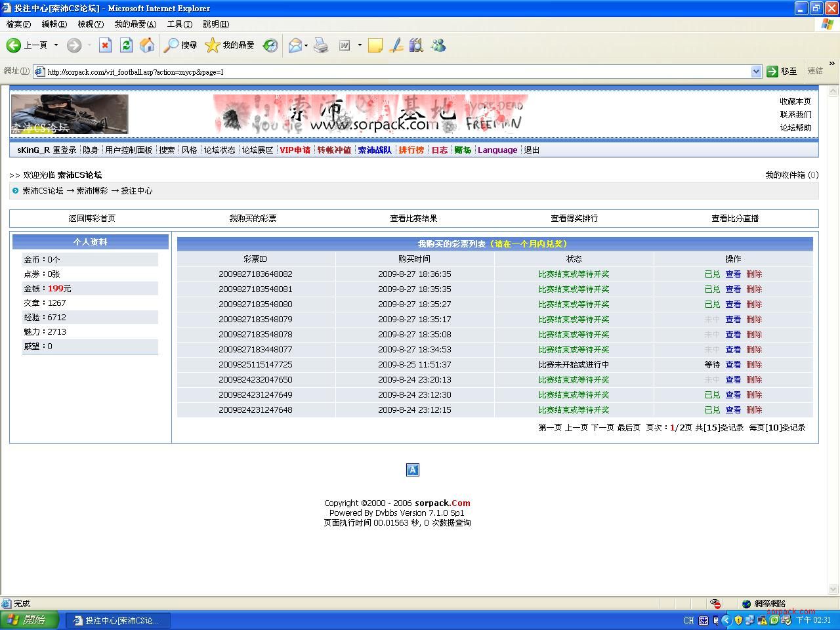
Task: Go to 下一页 in pagination
Action: [x=602, y=428]
